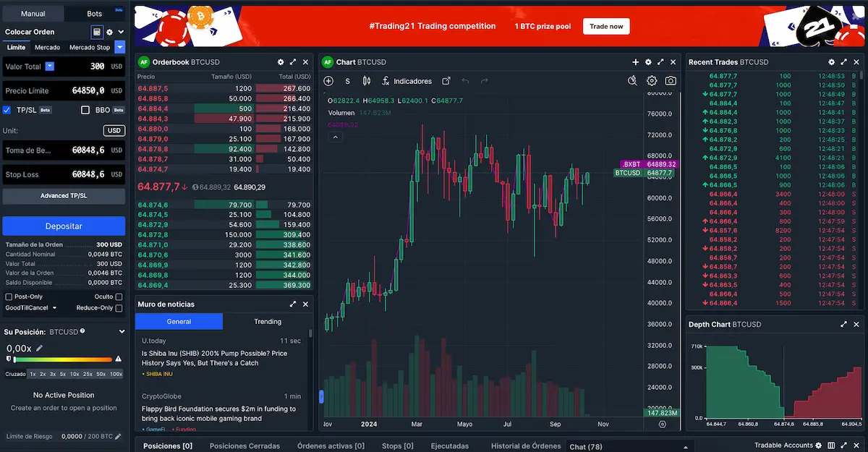Click the undo arrow in the chart toolbar
Screen dimensions: 868x452
(467, 81)
